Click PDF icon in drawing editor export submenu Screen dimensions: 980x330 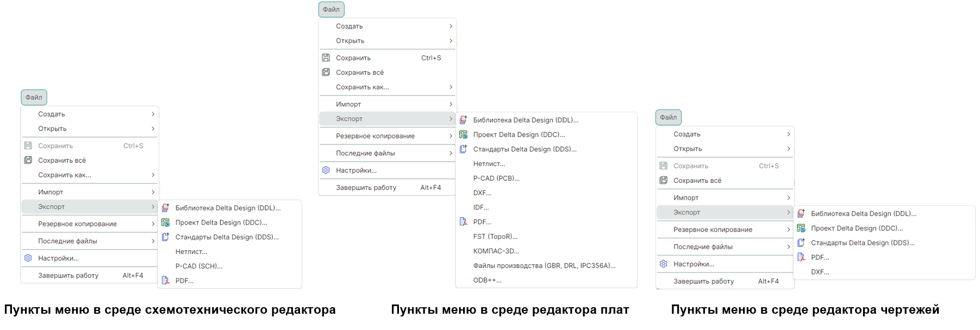point(801,257)
